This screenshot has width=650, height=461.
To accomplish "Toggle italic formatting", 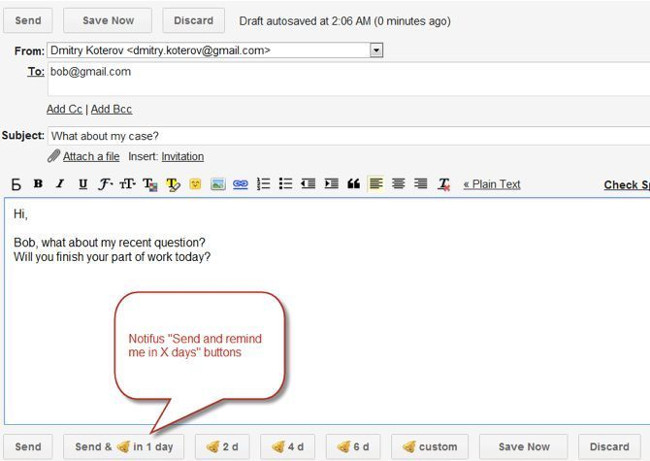I will coord(61,184).
